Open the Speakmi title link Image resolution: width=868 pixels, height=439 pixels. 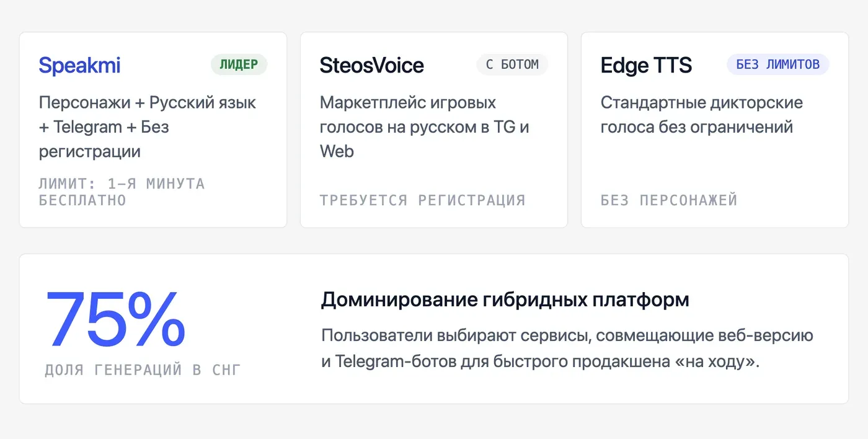79,65
